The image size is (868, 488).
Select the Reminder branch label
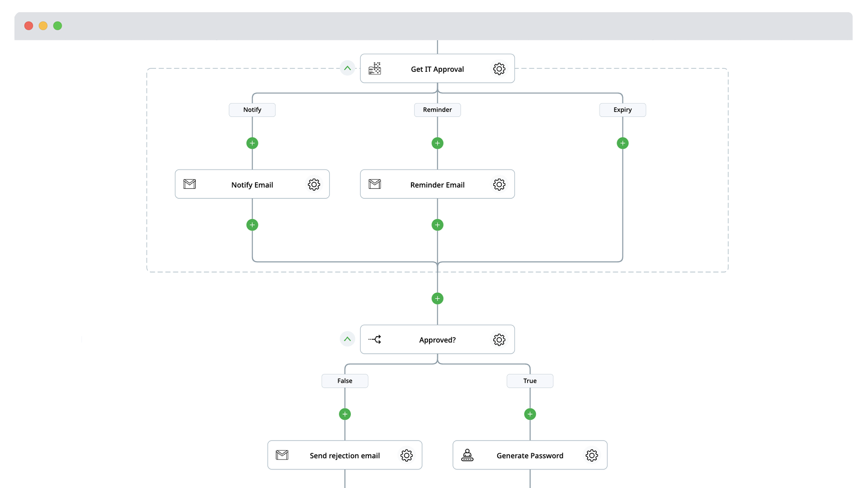tap(437, 110)
